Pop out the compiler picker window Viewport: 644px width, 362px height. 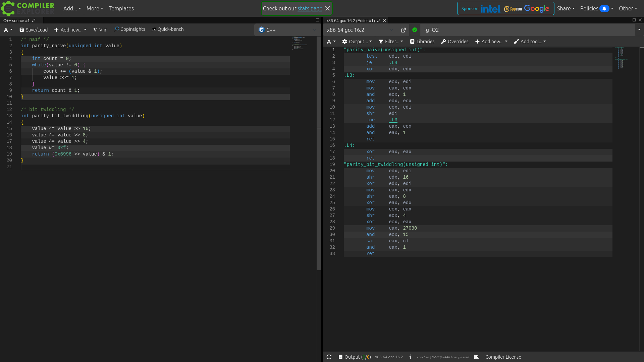click(x=403, y=30)
